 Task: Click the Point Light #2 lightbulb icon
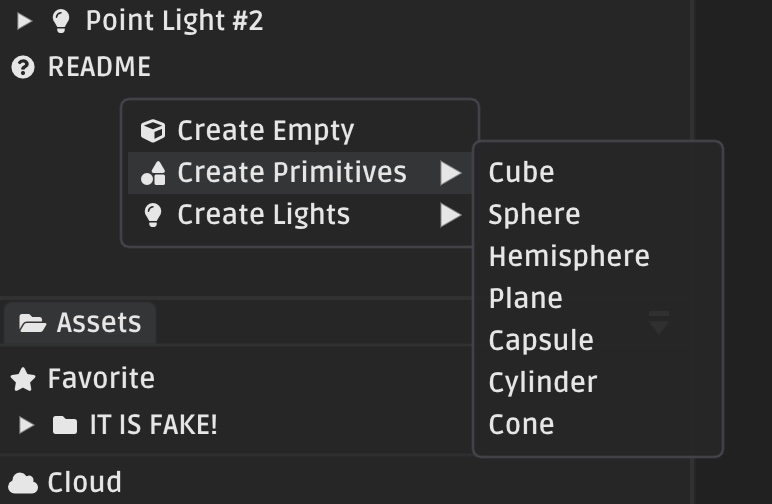(61, 21)
